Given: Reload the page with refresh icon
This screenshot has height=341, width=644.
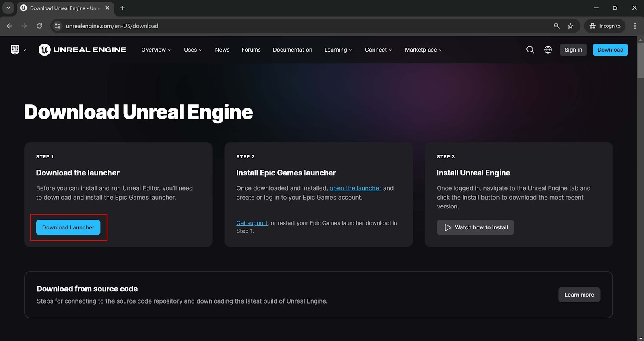Looking at the screenshot, I should click(39, 26).
